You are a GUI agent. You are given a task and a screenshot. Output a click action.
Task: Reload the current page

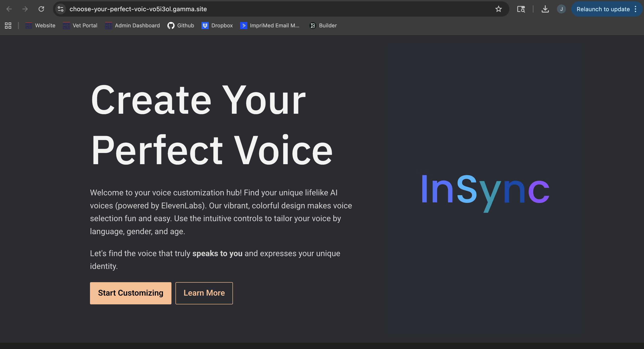(x=41, y=9)
